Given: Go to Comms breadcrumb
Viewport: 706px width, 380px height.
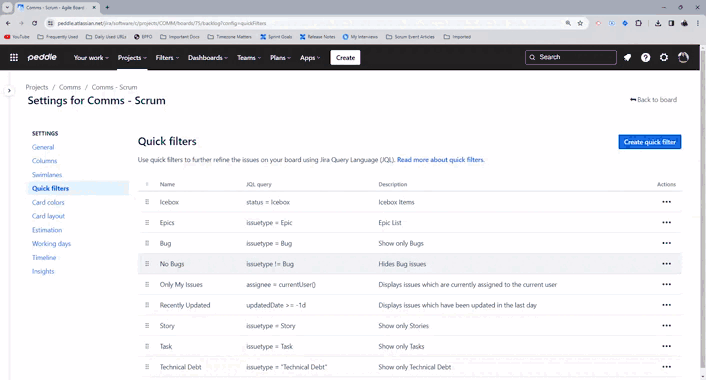Looking at the screenshot, I should click(70, 87).
